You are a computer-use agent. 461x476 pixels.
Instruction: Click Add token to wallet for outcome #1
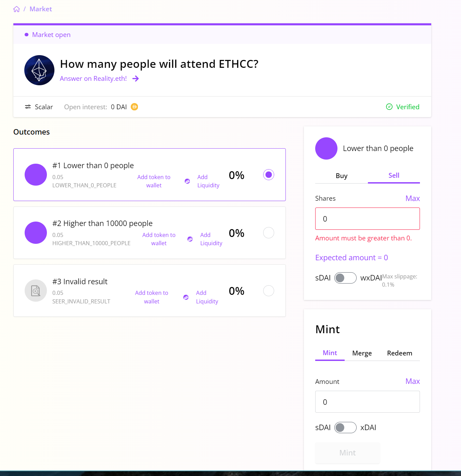(x=154, y=181)
